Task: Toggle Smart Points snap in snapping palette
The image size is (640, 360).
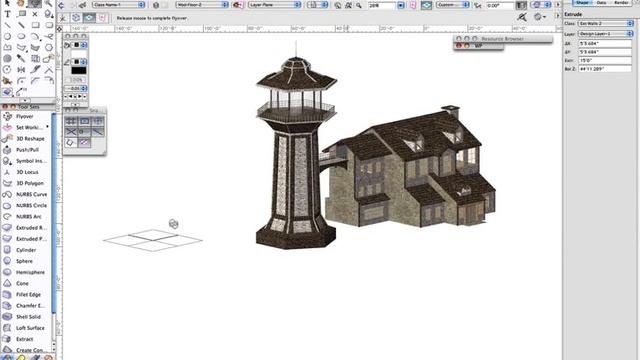Action: pos(84,132)
